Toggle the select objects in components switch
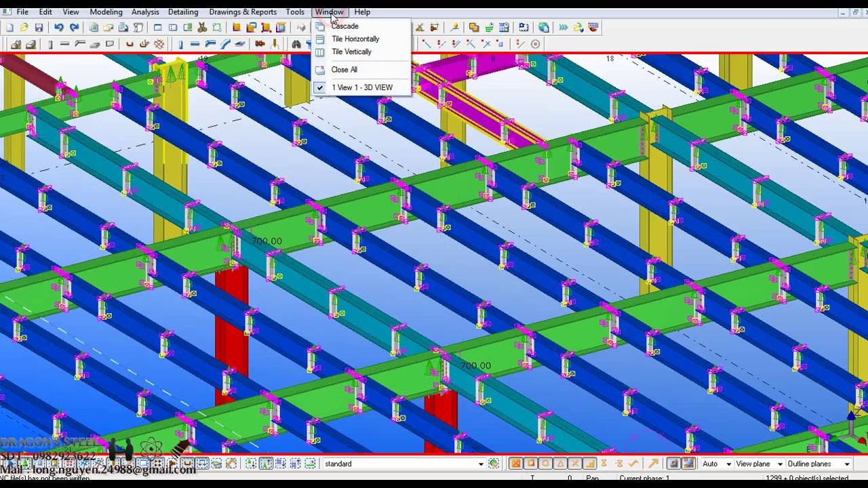Viewport: 868px width, 488px height. click(x=265, y=464)
